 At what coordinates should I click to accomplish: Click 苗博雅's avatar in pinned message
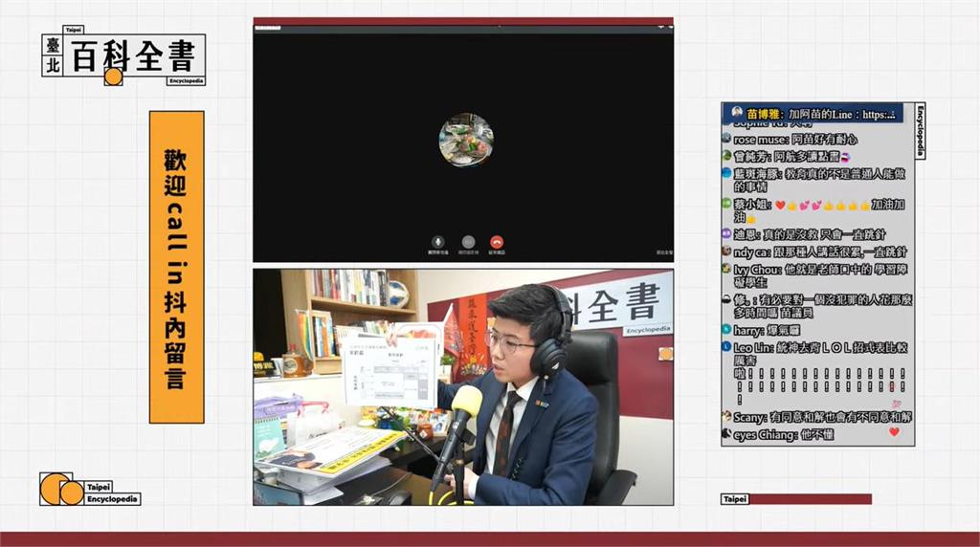pos(737,113)
